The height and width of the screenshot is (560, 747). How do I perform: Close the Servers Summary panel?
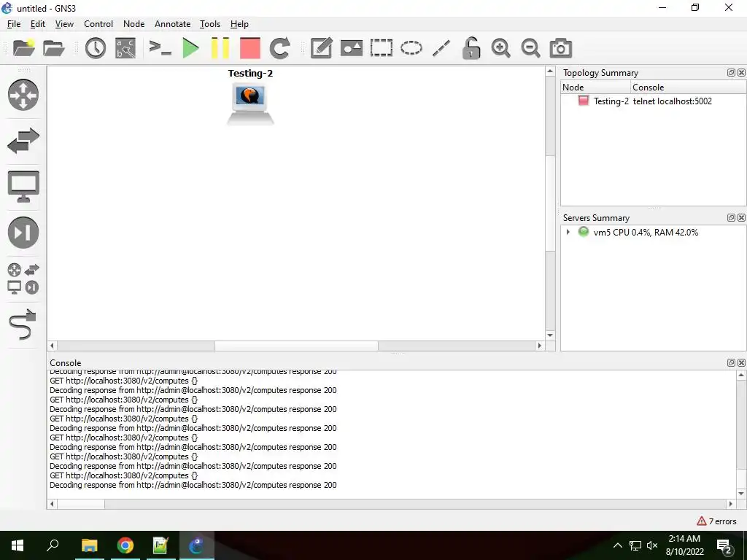click(x=741, y=217)
